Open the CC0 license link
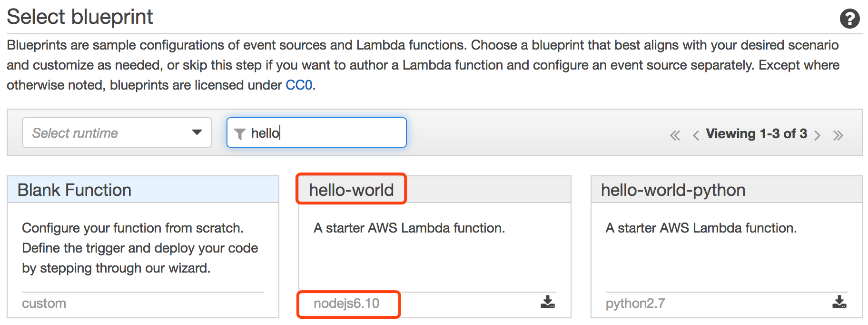 pyautogui.click(x=299, y=85)
